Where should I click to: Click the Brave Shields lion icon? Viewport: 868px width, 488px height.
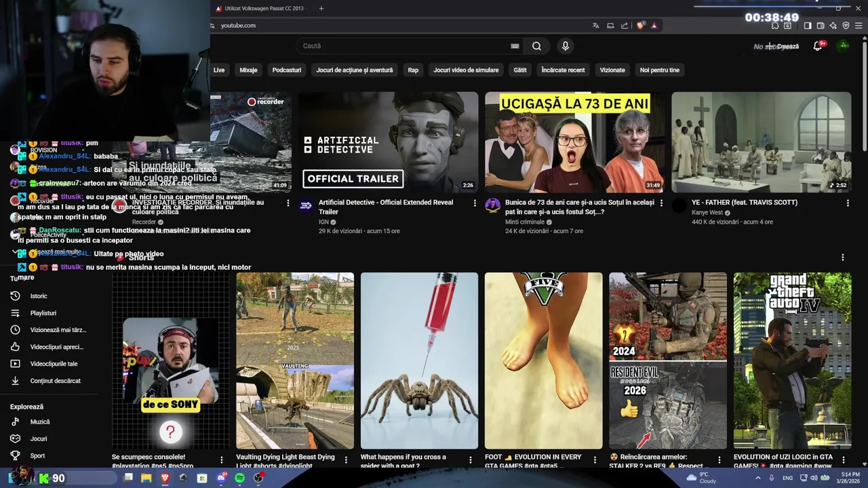click(641, 26)
